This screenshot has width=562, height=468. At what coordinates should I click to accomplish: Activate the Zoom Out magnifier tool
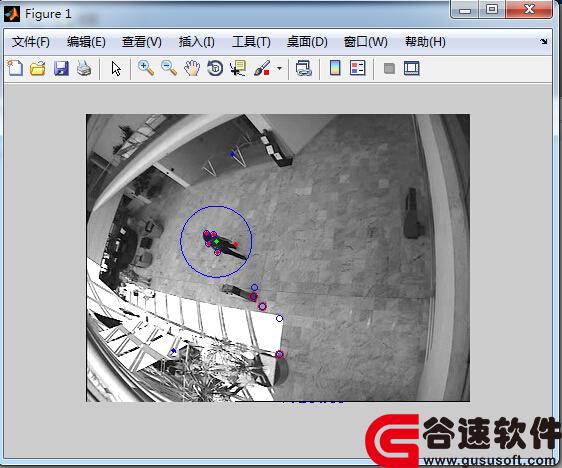pos(169,68)
